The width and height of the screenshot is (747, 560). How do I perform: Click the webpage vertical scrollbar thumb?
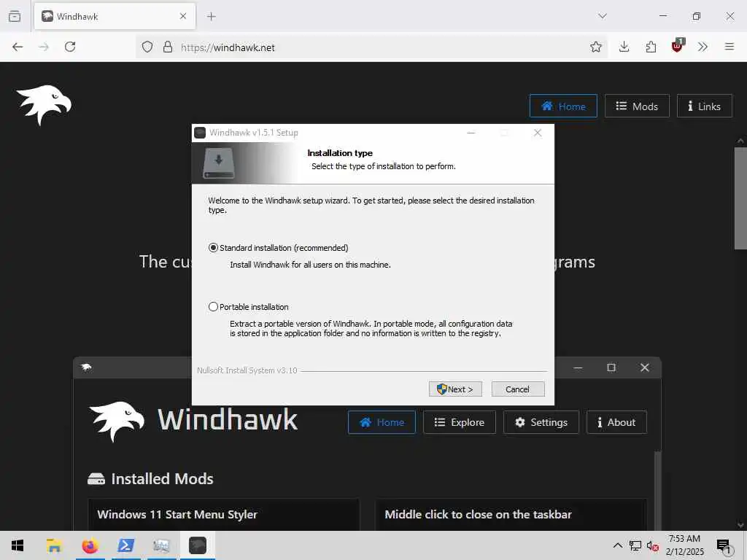[740, 198]
